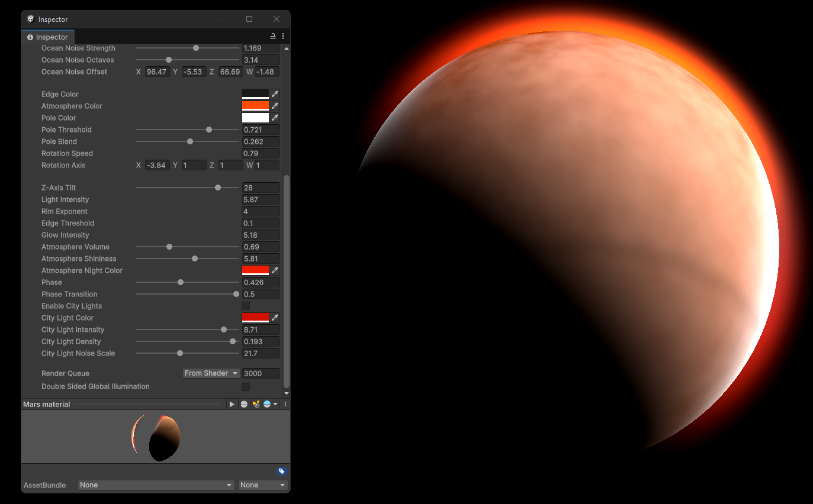Click the Ocean Noise Offset X field
Screen dimensions: 813x504
[x=158, y=72]
